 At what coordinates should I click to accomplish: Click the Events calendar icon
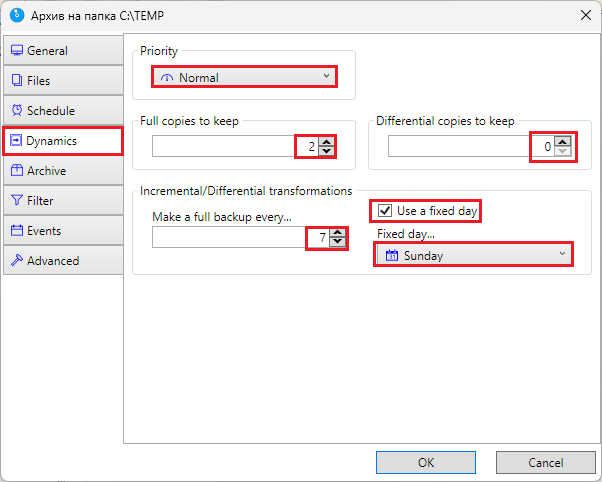tap(17, 230)
